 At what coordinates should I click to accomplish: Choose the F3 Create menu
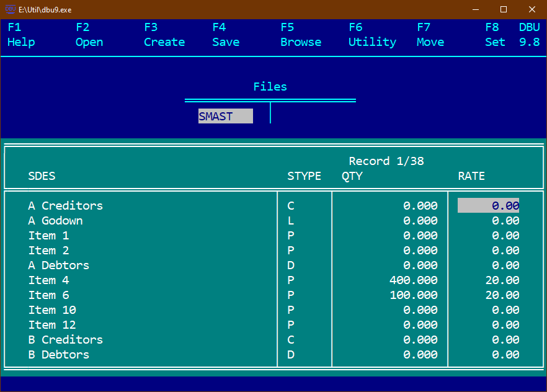(x=164, y=35)
